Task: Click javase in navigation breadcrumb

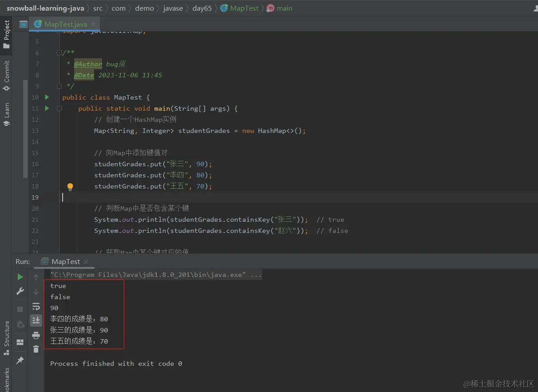Action: click(x=173, y=8)
